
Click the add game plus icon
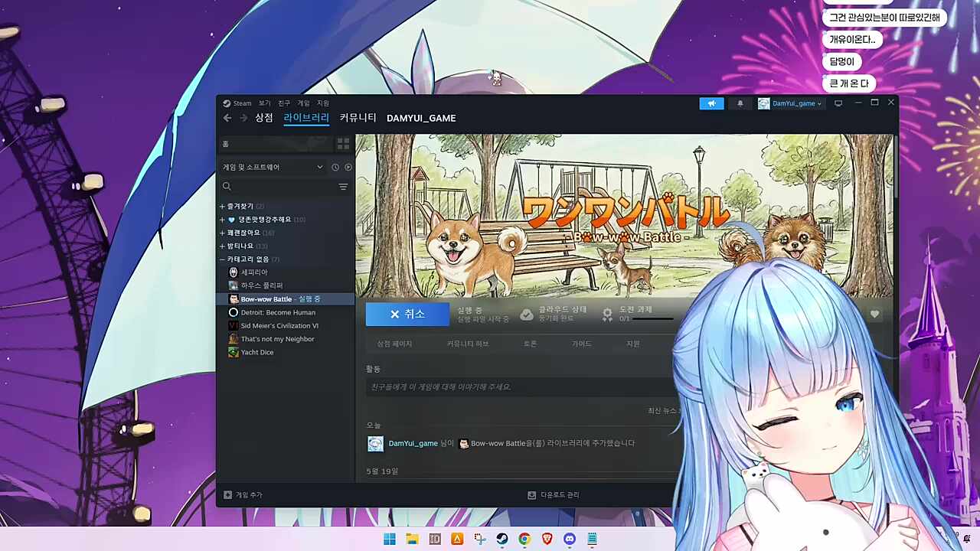click(x=227, y=495)
